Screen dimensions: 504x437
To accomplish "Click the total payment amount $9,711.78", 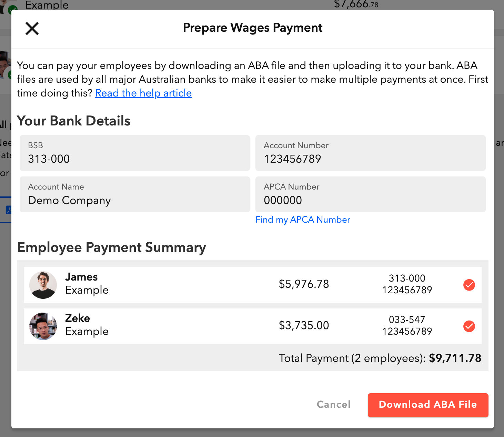I will pyautogui.click(x=455, y=358).
